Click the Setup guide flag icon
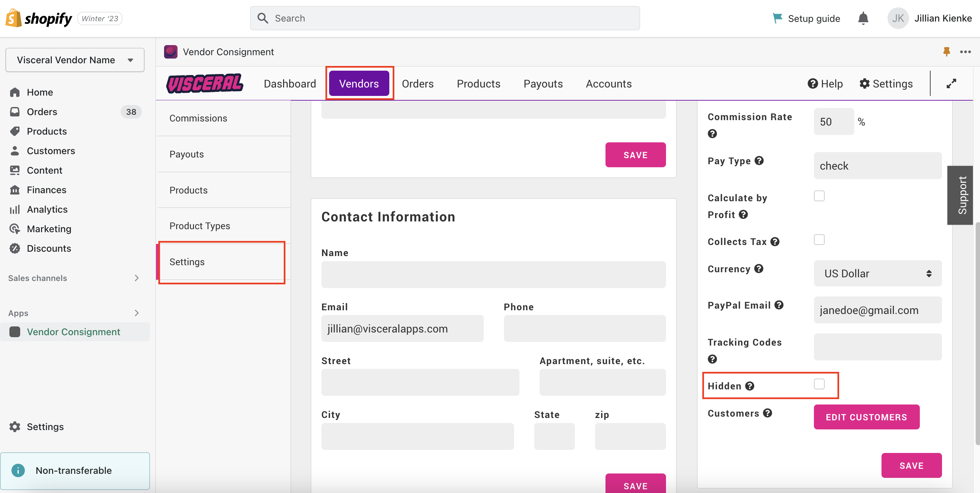 pos(777,18)
